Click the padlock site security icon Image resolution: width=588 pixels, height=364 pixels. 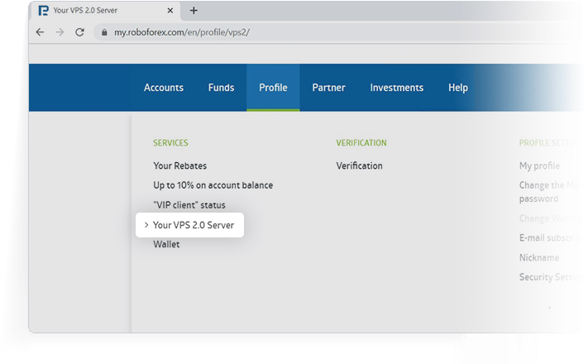click(x=104, y=32)
